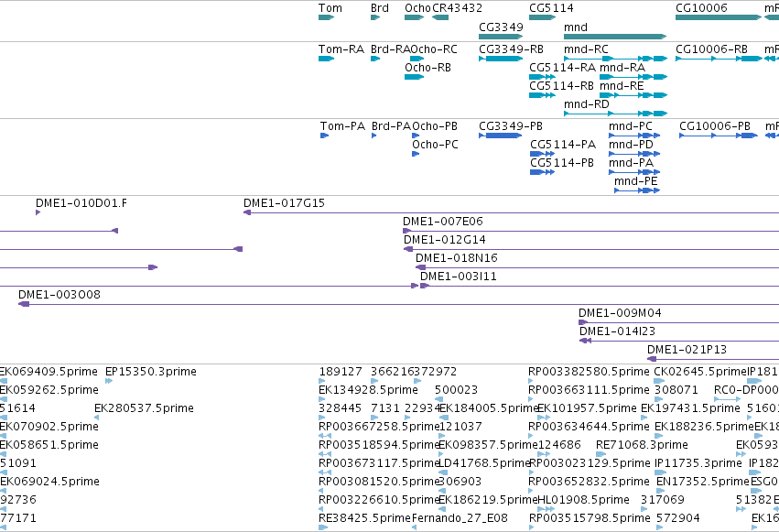Click the Tom gene glyph

[326, 17]
